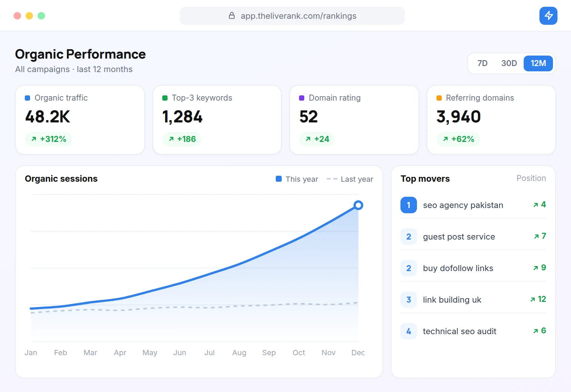
Task: Click the red window close dot
Action: click(17, 16)
